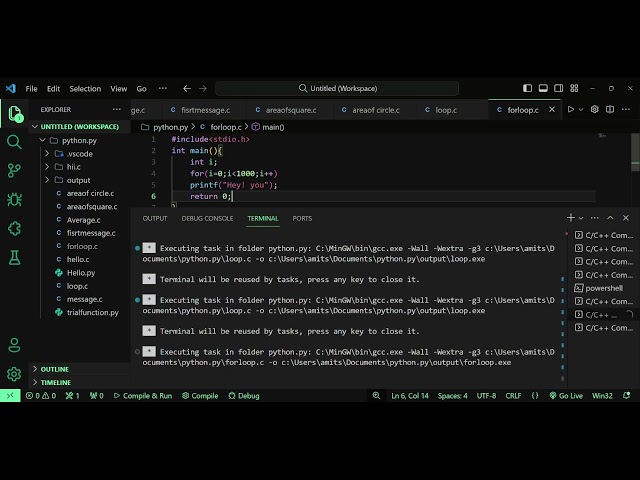Close the forloop.c editor tab
Viewport: 640px width, 480px height.
[x=552, y=109]
